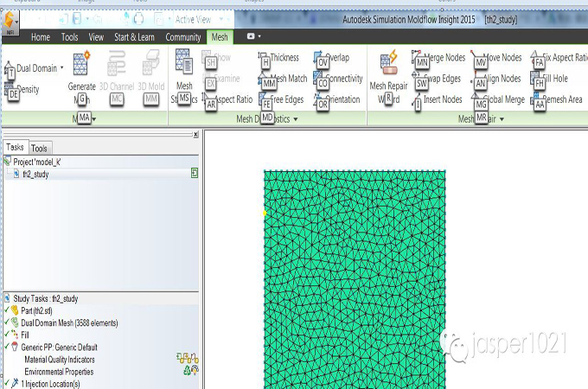The width and height of the screenshot is (588, 389).
Task: Select Part (th2.stl) task
Action: click(x=36, y=310)
